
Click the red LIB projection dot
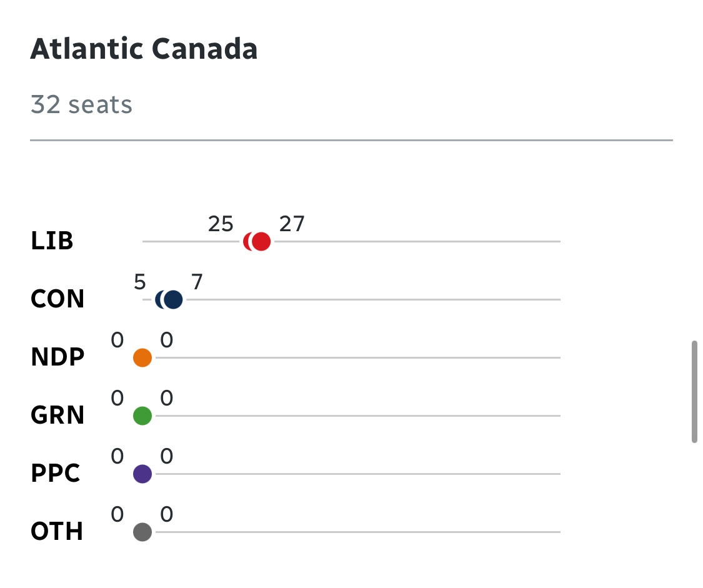[261, 242]
